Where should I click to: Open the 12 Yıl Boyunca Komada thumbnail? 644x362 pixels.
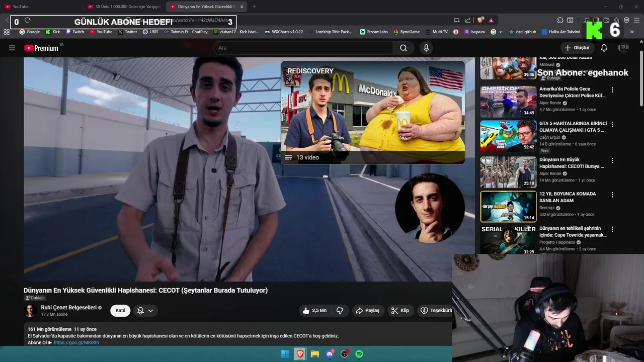(508, 207)
